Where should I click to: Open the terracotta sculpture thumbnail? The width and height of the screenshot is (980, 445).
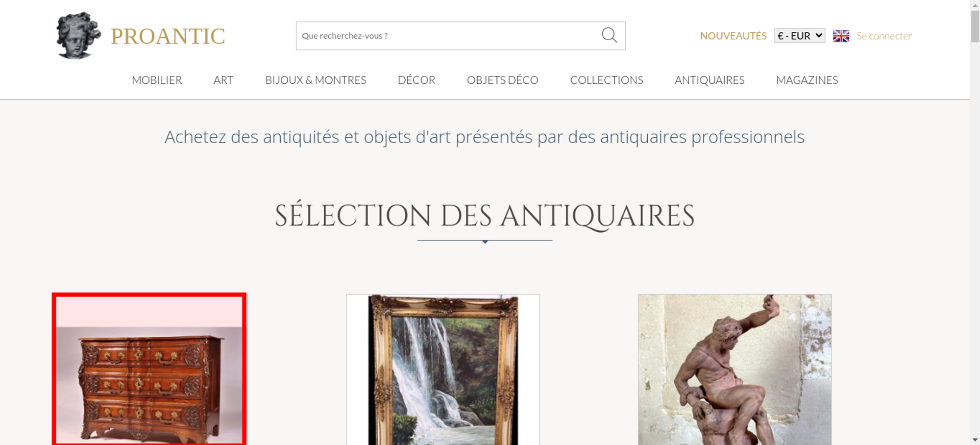click(x=735, y=370)
